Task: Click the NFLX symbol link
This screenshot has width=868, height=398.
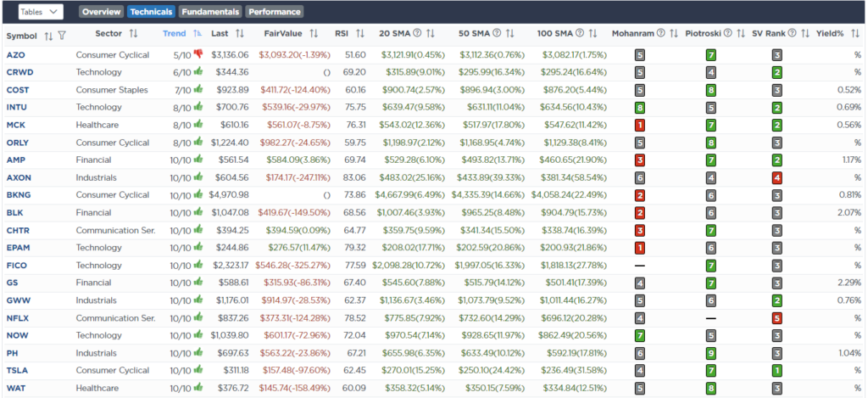Action: [x=18, y=318]
